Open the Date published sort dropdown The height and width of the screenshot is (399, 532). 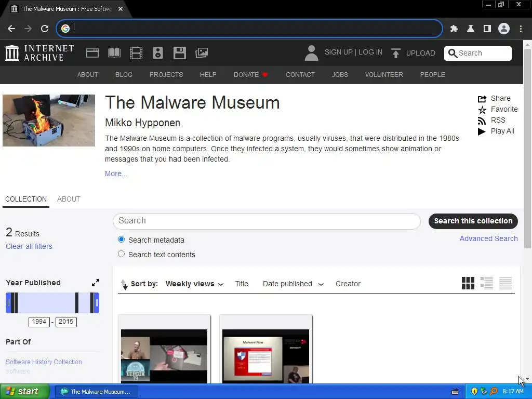(x=293, y=284)
